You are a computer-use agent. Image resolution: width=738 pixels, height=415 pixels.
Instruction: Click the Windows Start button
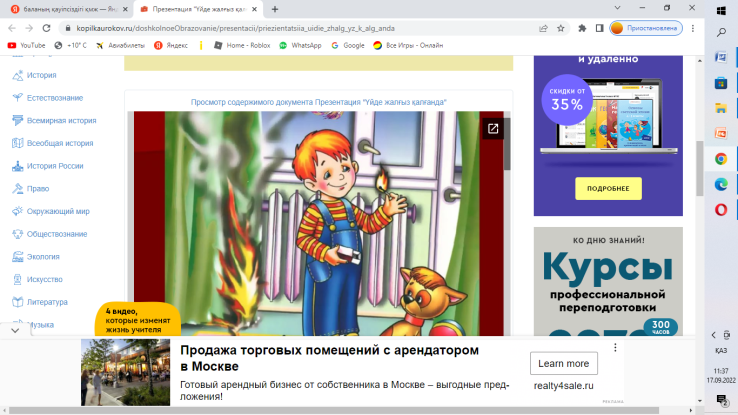click(x=721, y=10)
